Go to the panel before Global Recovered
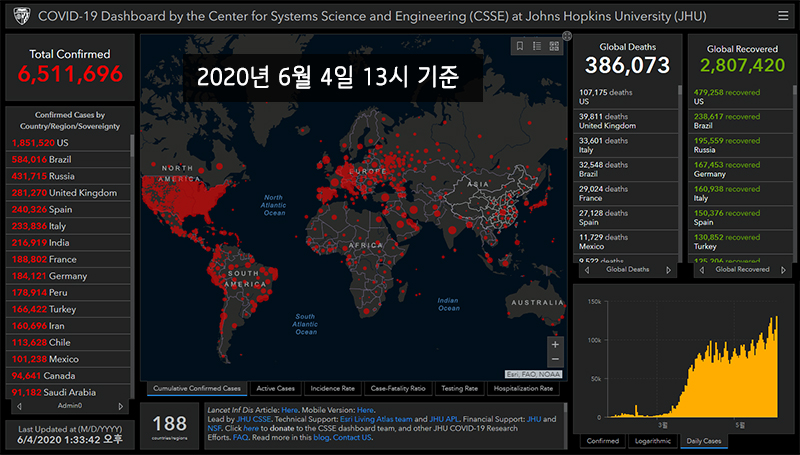 point(702,270)
